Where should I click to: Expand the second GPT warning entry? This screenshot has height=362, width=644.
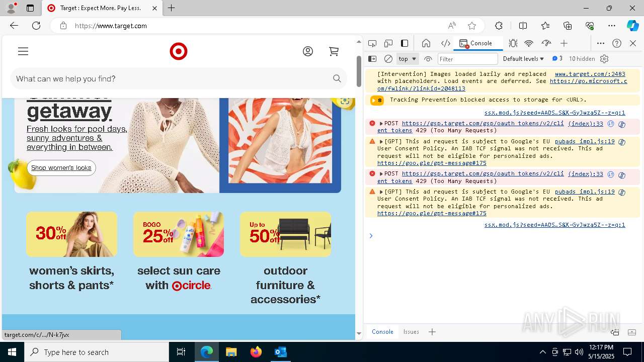(381, 192)
